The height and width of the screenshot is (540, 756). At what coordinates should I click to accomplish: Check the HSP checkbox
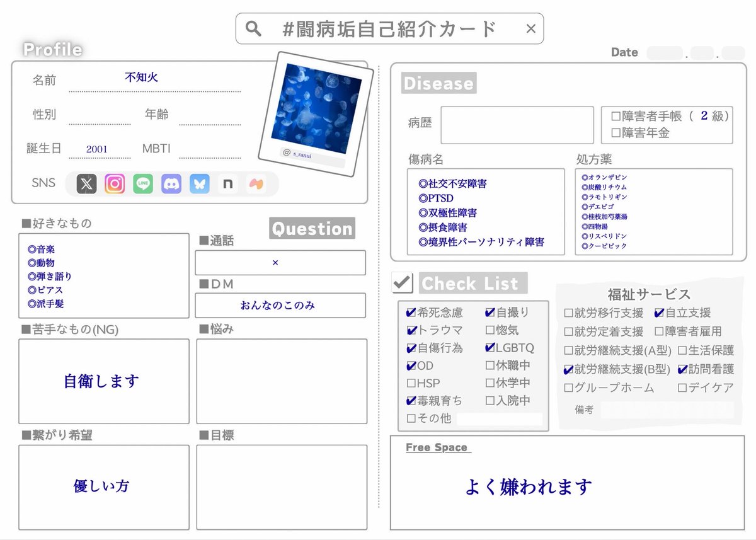411,382
